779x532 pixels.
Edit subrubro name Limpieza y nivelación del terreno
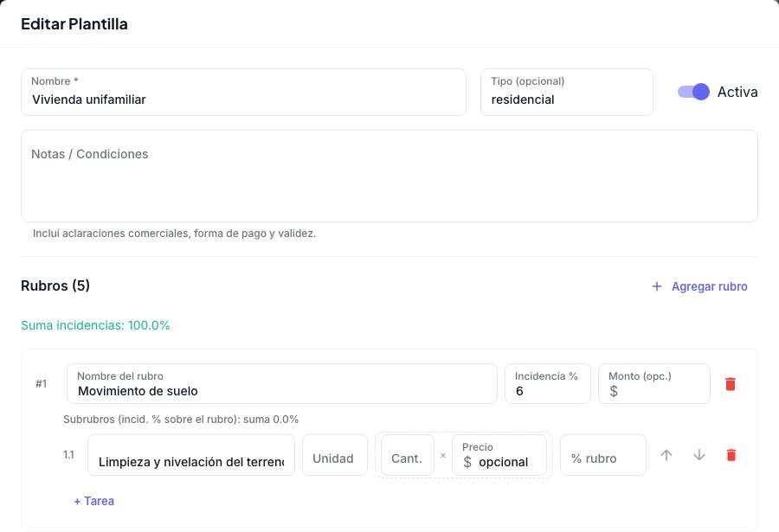(x=191, y=455)
